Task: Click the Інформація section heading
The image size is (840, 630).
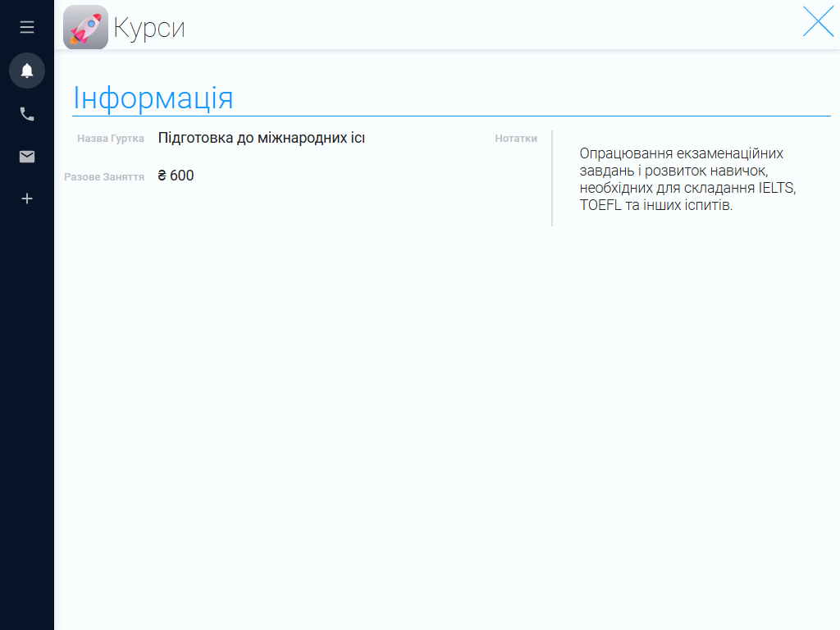Action: pos(153,98)
